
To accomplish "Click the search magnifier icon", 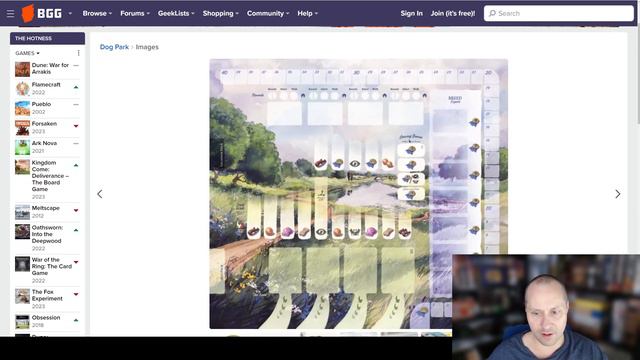I will pos(492,13).
